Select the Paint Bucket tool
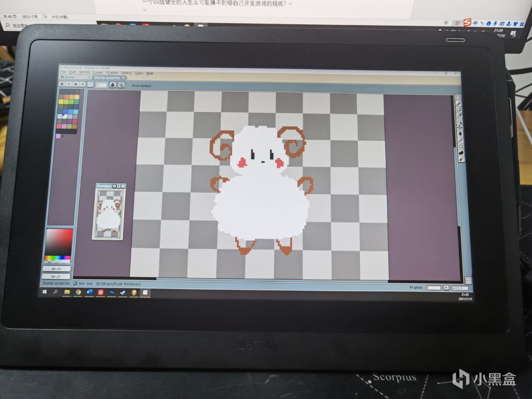The image size is (532, 399). click(460, 133)
